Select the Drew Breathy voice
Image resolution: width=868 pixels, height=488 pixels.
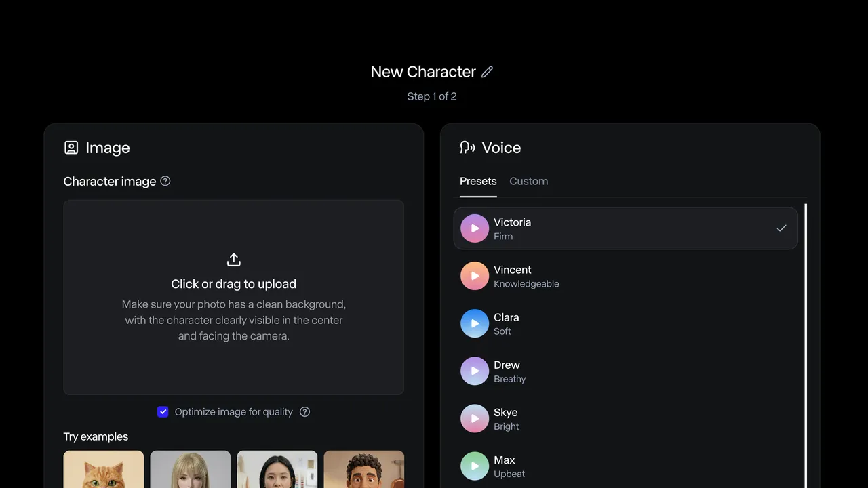point(625,371)
